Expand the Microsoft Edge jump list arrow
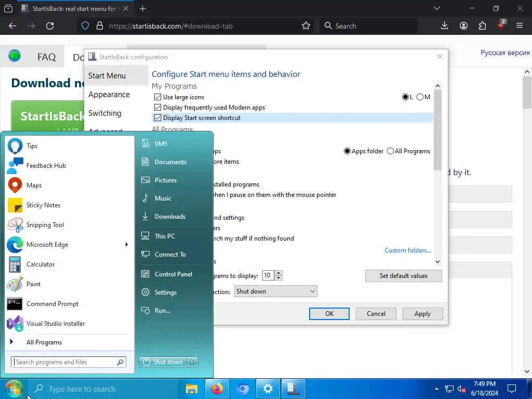Image resolution: width=532 pixels, height=399 pixels. [x=127, y=245]
